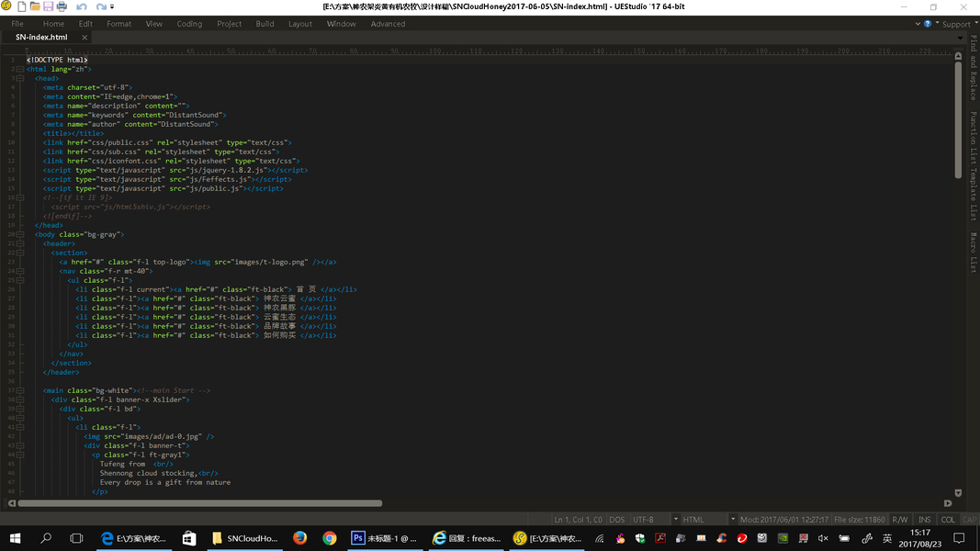The width and height of the screenshot is (980, 551).
Task: Click the CAP caps lock indicator
Action: tap(969, 520)
